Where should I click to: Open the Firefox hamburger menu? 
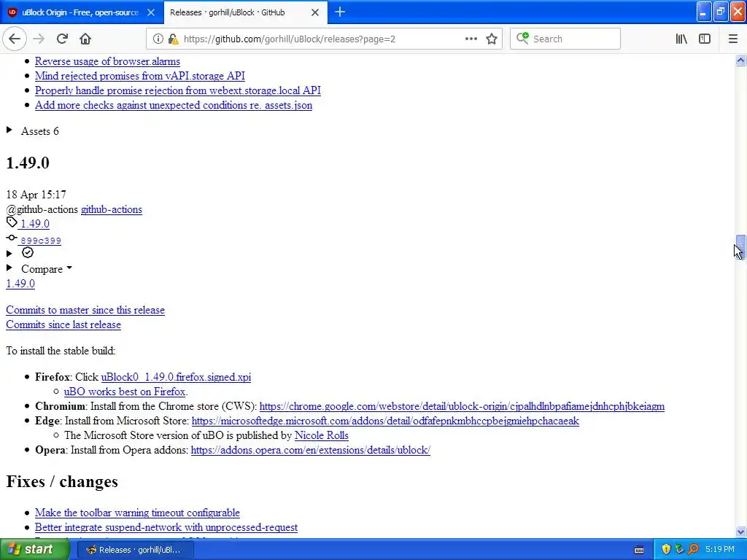tap(732, 39)
